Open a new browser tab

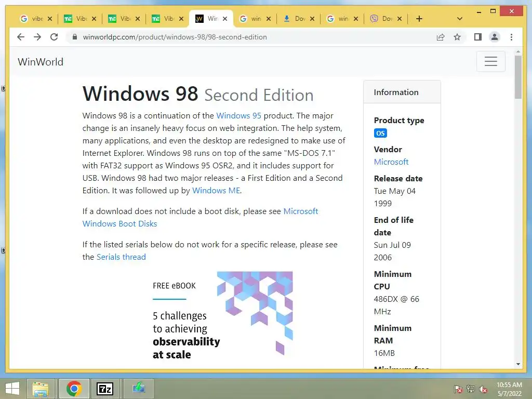tap(419, 19)
